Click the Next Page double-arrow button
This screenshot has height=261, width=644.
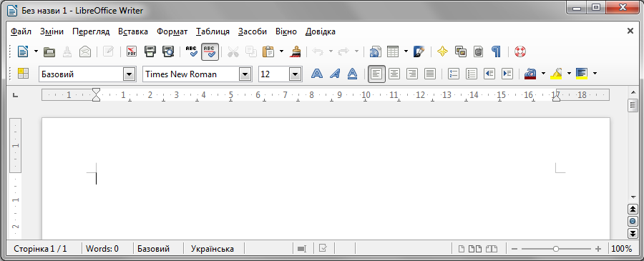(633, 234)
